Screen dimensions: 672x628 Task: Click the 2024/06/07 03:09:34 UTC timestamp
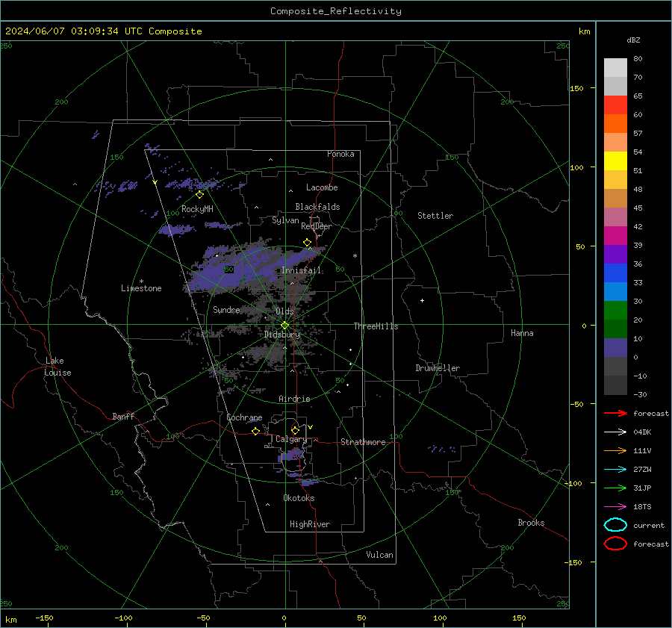(103, 31)
